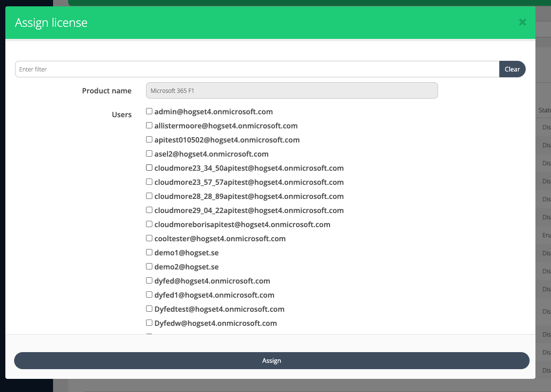Select allistermoore@hogset4.onmicrosoft.com checkbox

(149, 125)
